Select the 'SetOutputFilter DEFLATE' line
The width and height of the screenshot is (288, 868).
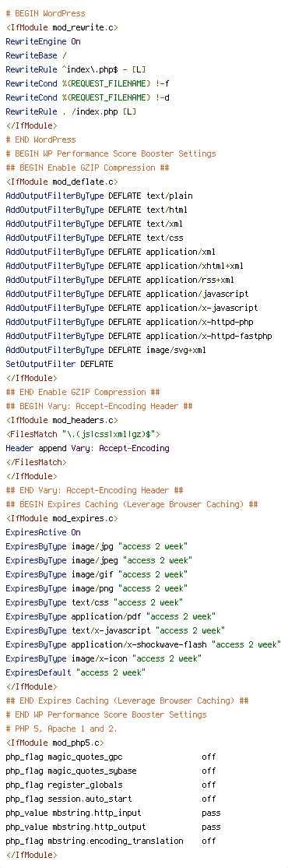pos(59,364)
